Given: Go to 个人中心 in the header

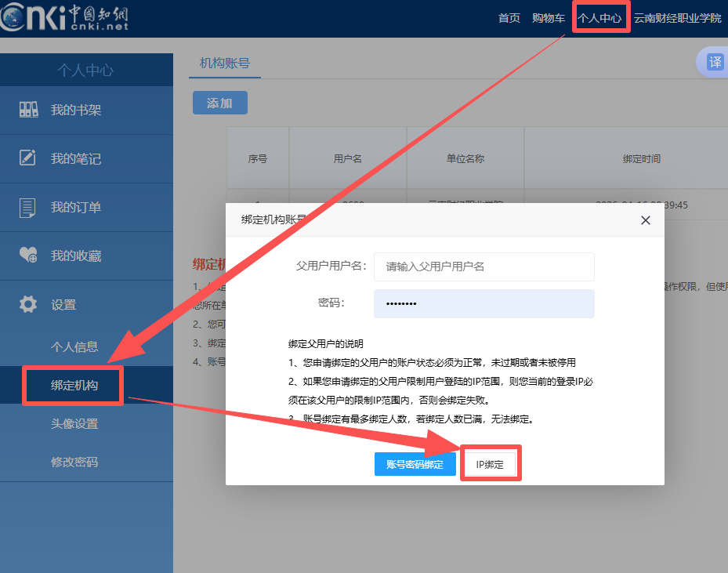Looking at the screenshot, I should click(600, 18).
